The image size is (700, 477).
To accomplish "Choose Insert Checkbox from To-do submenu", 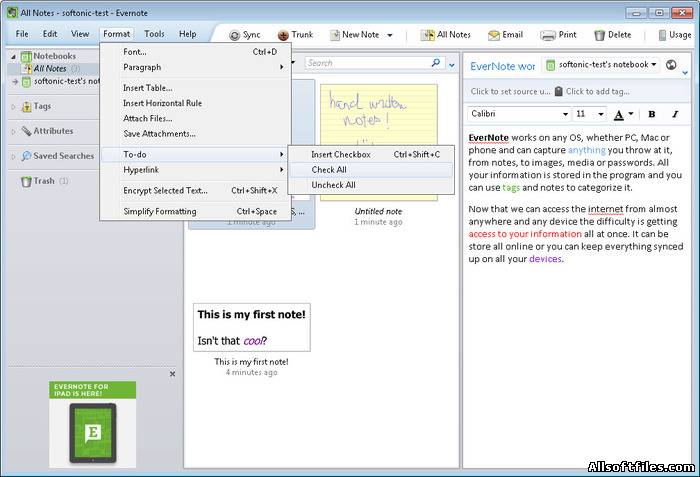I will click(x=371, y=155).
